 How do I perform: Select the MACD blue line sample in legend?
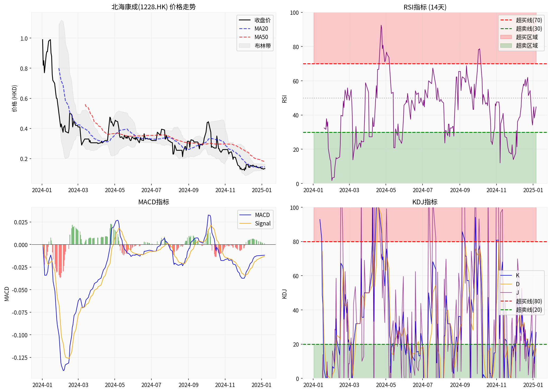pyautogui.click(x=245, y=215)
